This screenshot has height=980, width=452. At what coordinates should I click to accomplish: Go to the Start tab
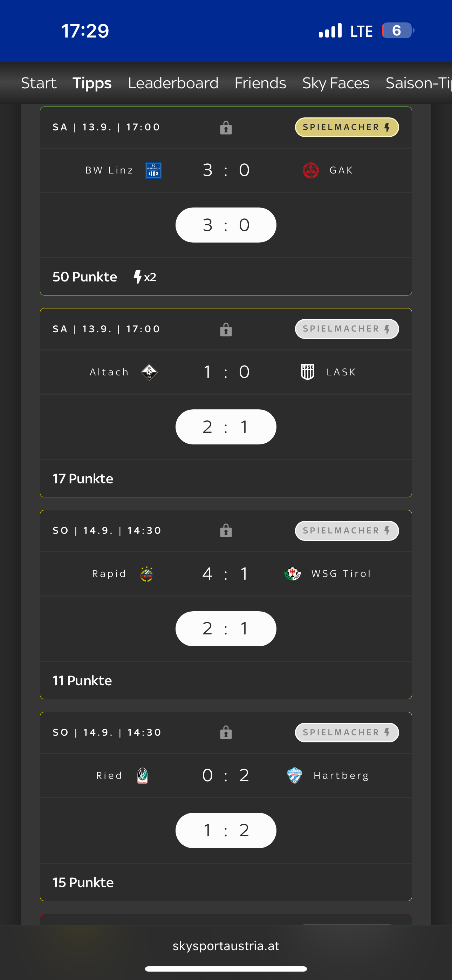coord(39,83)
